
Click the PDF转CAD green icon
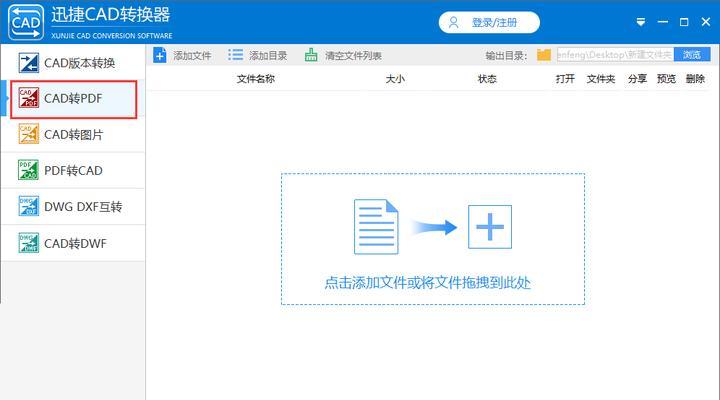28,170
